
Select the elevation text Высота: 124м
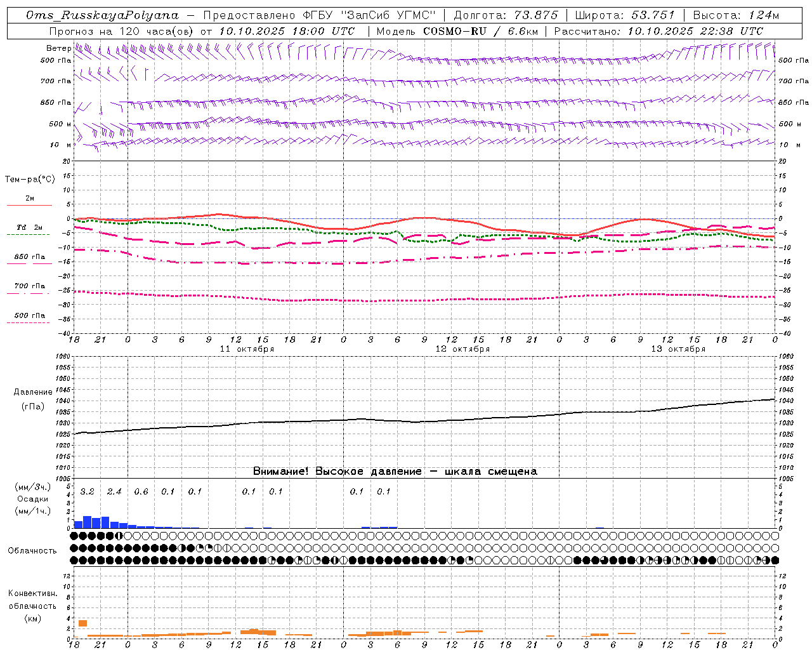pos(736,15)
